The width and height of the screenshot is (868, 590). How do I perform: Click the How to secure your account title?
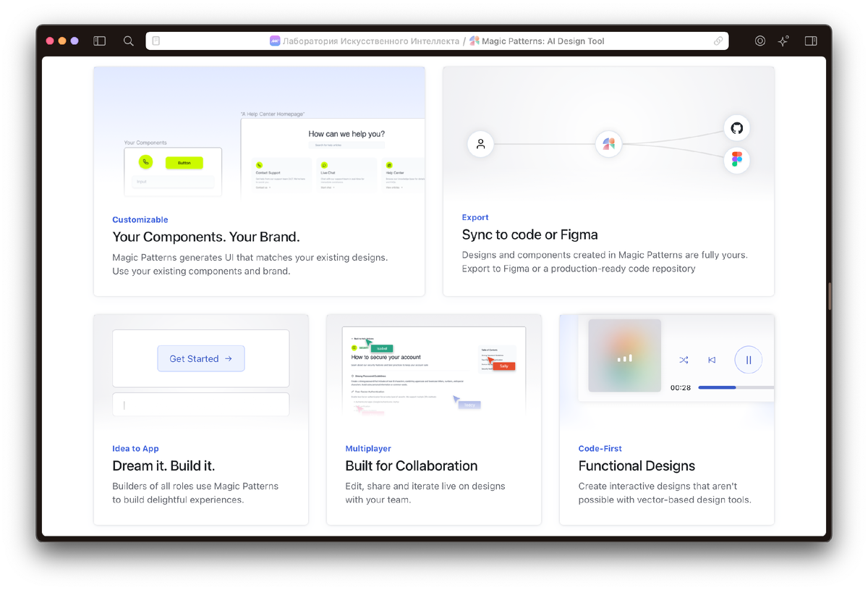click(x=386, y=357)
